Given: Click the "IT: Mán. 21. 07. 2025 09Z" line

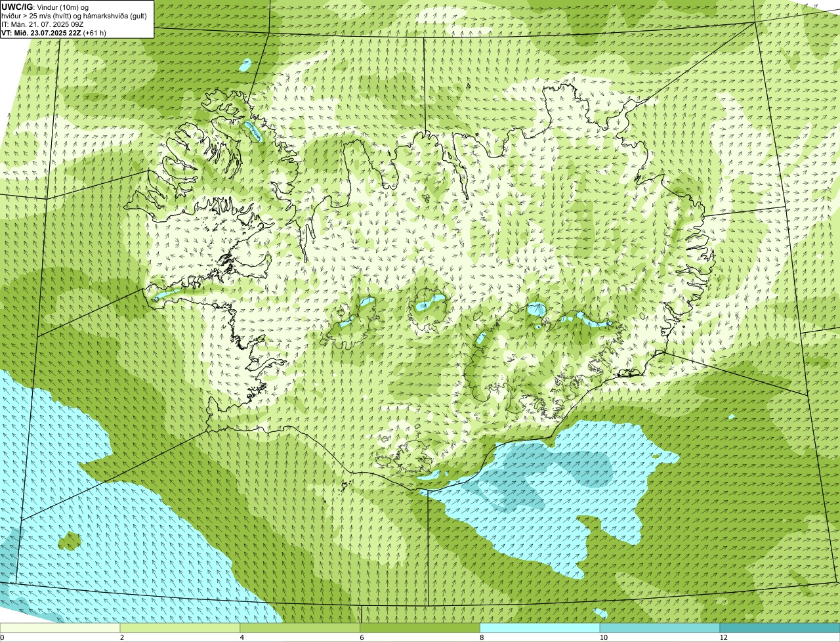Looking at the screenshot, I should tap(43, 24).
